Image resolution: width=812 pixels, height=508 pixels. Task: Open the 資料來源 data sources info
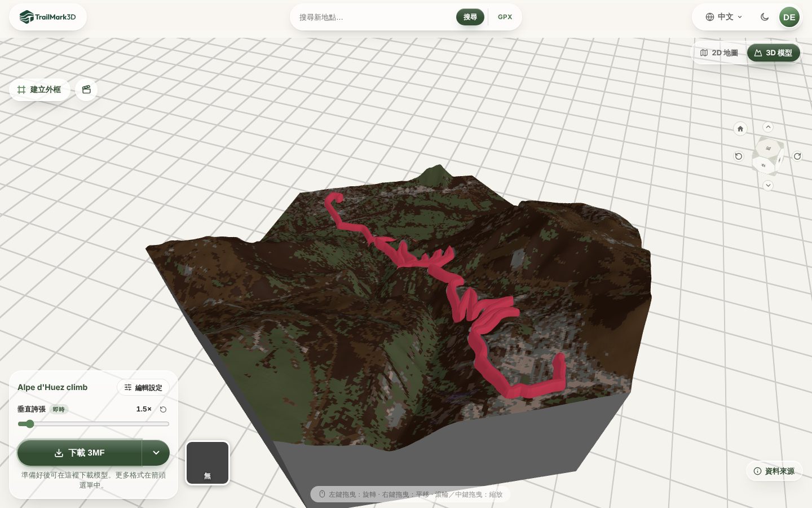(774, 471)
